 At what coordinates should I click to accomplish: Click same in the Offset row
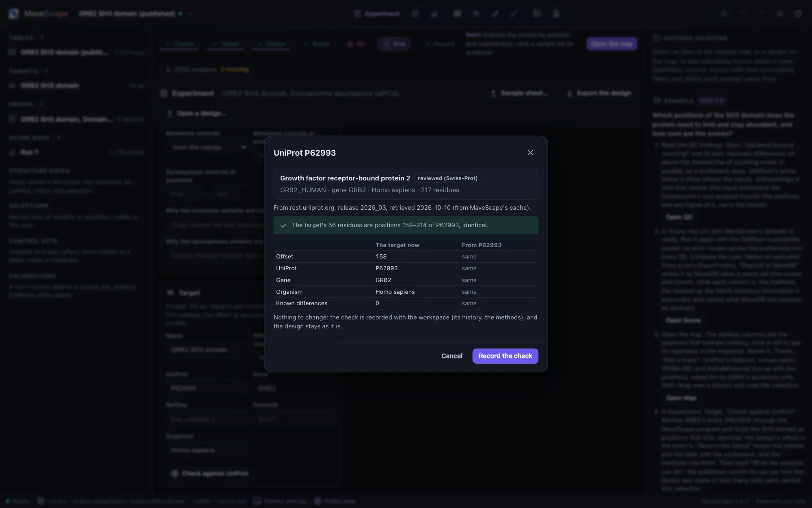coord(469,256)
